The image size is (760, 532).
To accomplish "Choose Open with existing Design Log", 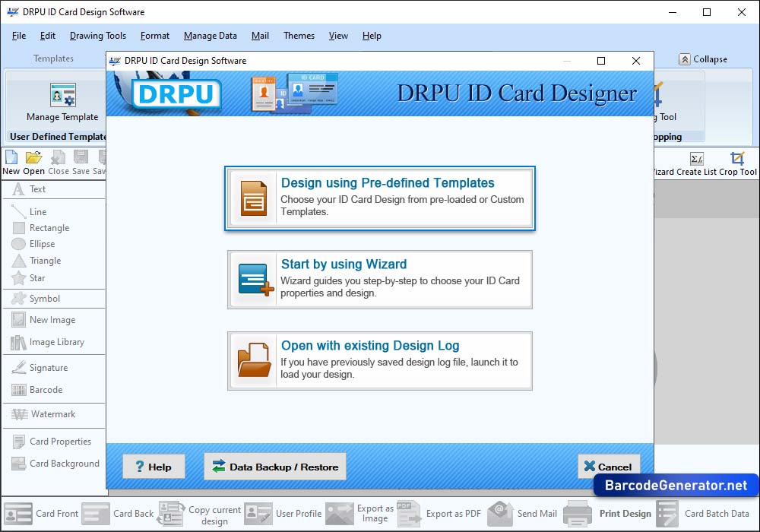I will tap(380, 361).
